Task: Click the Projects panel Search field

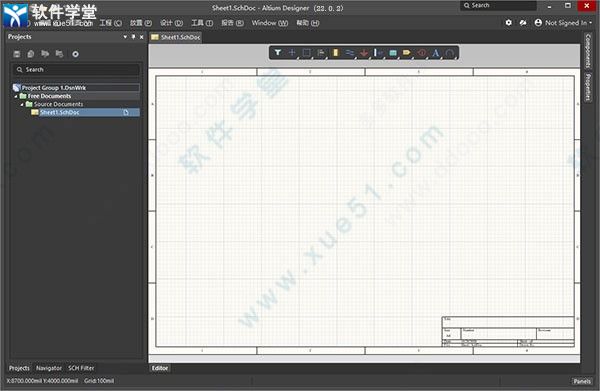Action: point(76,70)
